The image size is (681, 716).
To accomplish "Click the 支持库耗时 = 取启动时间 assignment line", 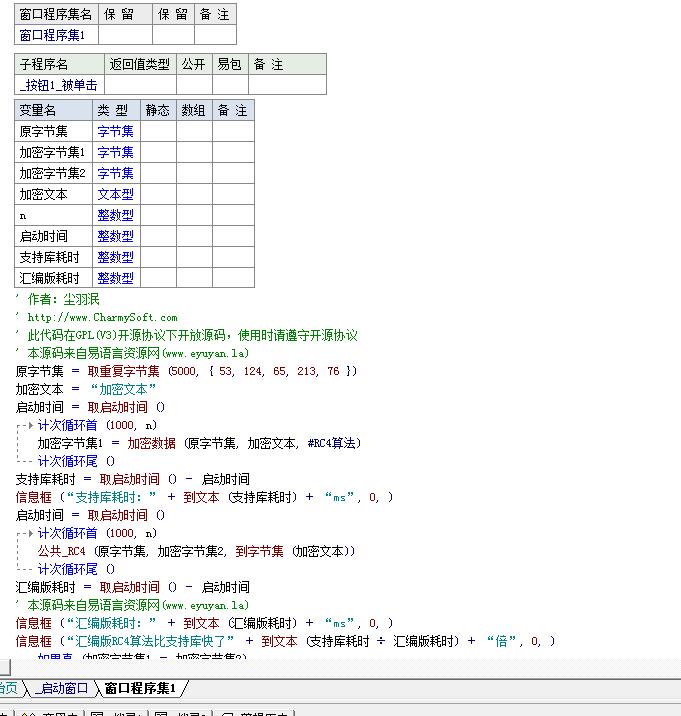I will click(x=132, y=479).
